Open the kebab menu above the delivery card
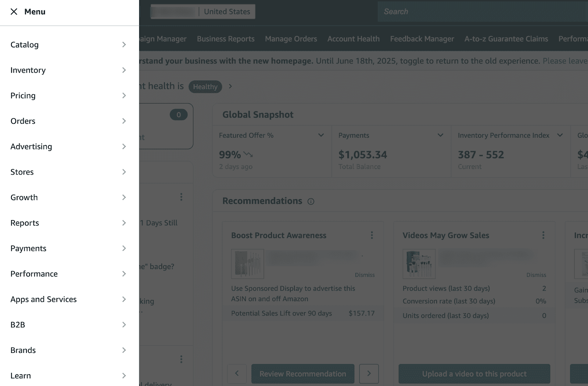 181,359
